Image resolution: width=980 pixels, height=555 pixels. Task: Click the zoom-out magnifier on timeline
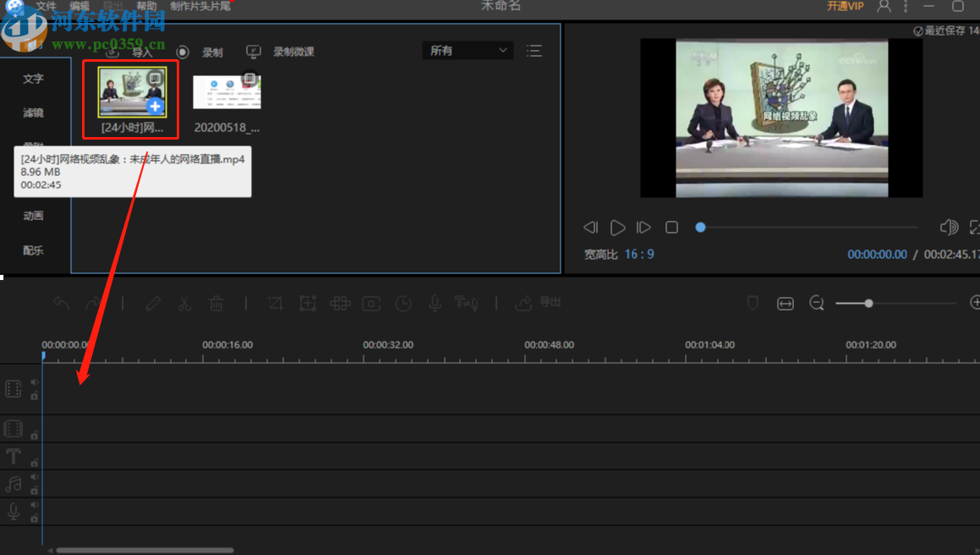pos(817,303)
